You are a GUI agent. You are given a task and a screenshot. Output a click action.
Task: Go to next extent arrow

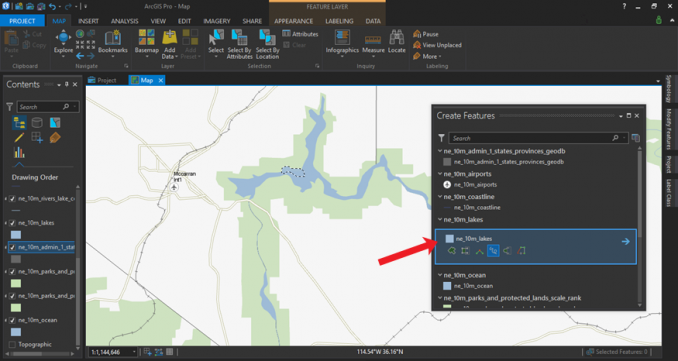[x=90, y=56]
